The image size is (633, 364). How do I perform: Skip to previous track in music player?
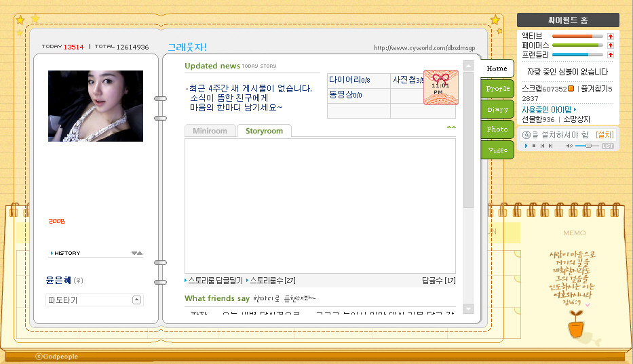point(541,146)
